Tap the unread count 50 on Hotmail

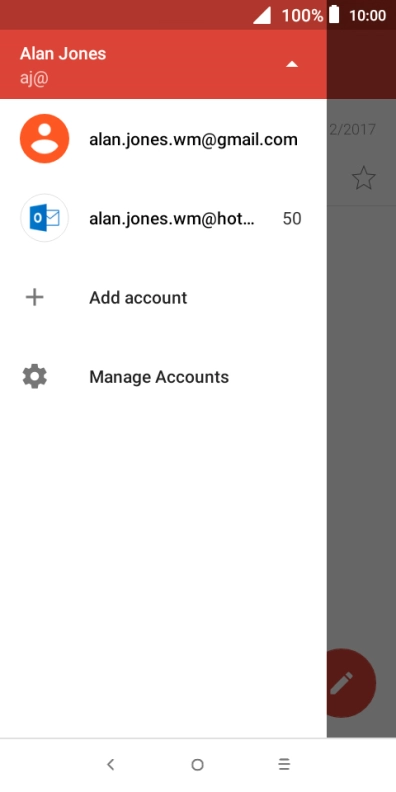292,219
